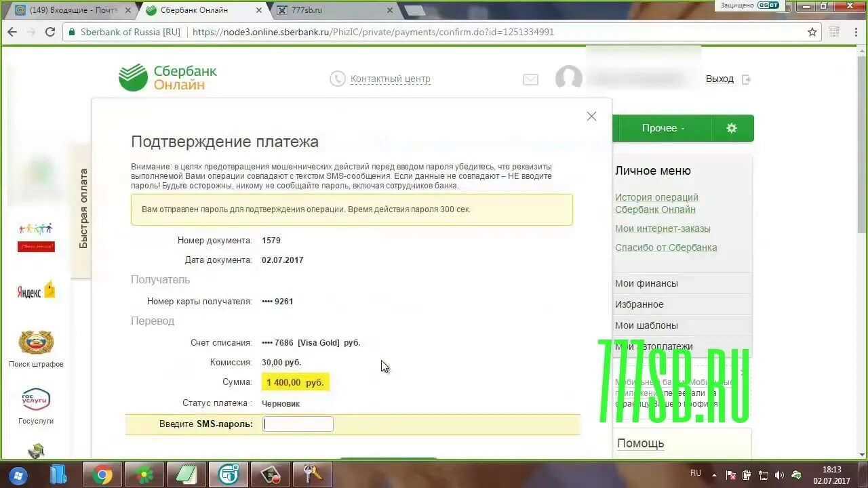Open the Контактный центр link
Image resolution: width=868 pixels, height=488 pixels.
pos(390,79)
